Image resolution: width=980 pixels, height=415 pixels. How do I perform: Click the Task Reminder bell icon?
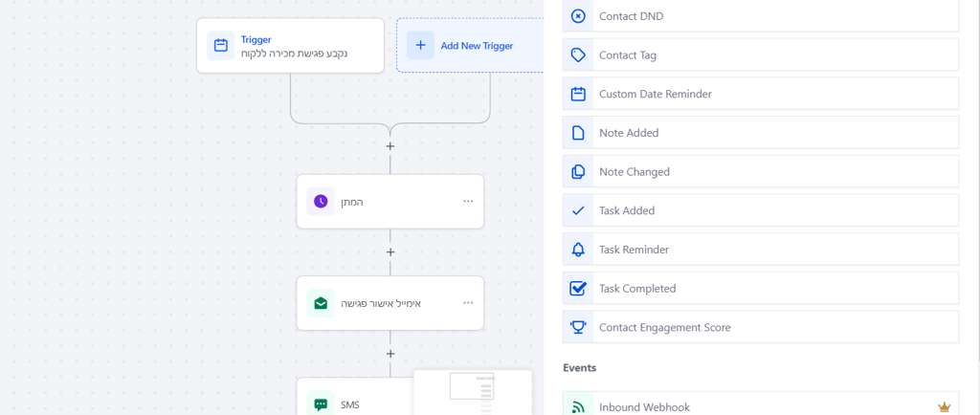tap(578, 250)
